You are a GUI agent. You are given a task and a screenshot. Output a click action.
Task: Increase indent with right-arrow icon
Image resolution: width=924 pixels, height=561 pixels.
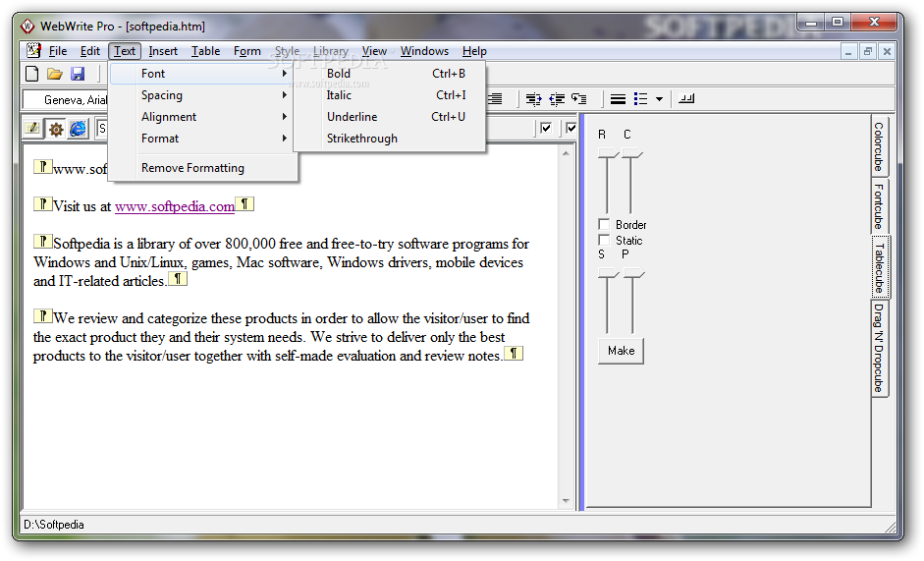[x=534, y=99]
